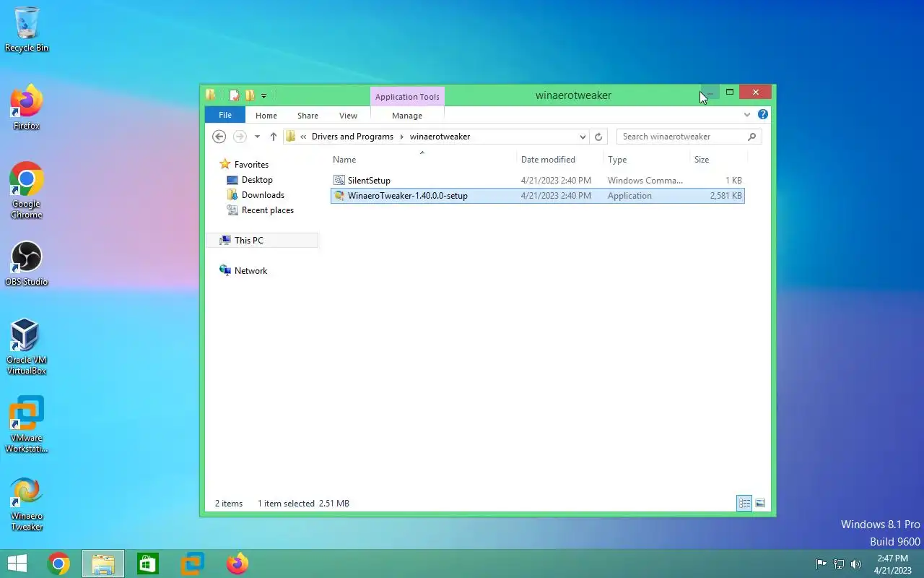Open the File menu tab
The image size is (924, 578).
point(225,115)
